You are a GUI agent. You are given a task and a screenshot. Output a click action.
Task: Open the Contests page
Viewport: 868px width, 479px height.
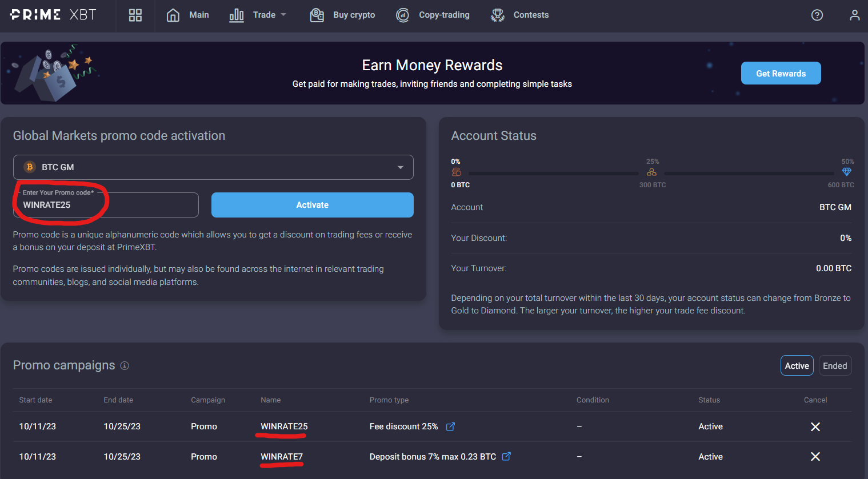point(531,15)
